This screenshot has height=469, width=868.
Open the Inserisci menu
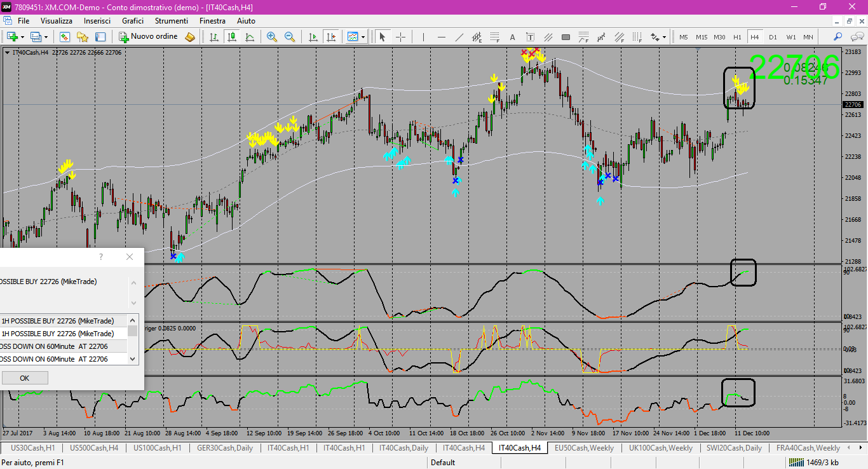[97, 21]
